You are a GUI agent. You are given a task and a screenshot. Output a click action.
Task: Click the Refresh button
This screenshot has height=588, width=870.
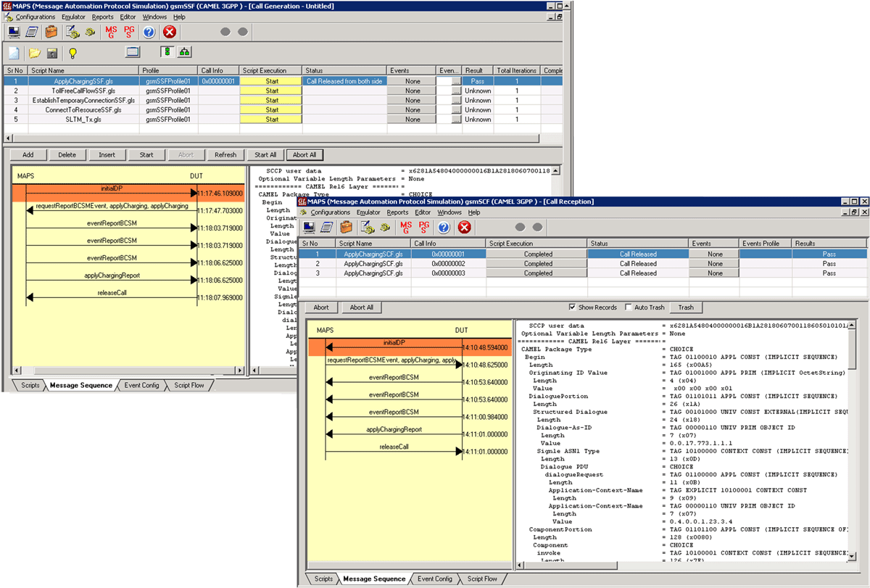225,154
